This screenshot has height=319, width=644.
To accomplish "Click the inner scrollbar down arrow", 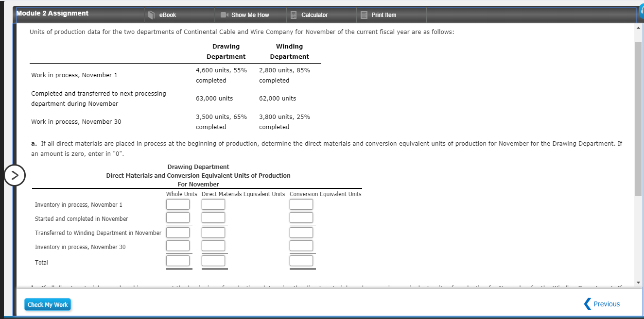I will 637,283.
